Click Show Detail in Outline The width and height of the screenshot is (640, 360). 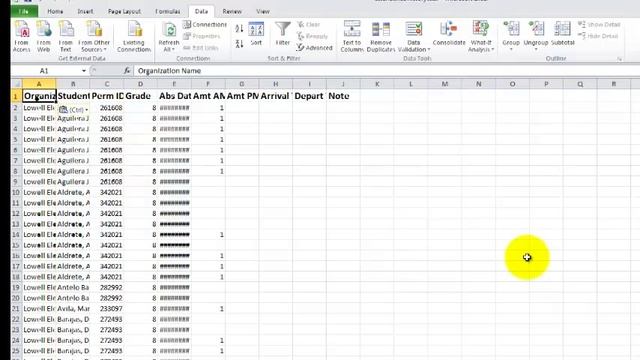[x=599, y=24]
